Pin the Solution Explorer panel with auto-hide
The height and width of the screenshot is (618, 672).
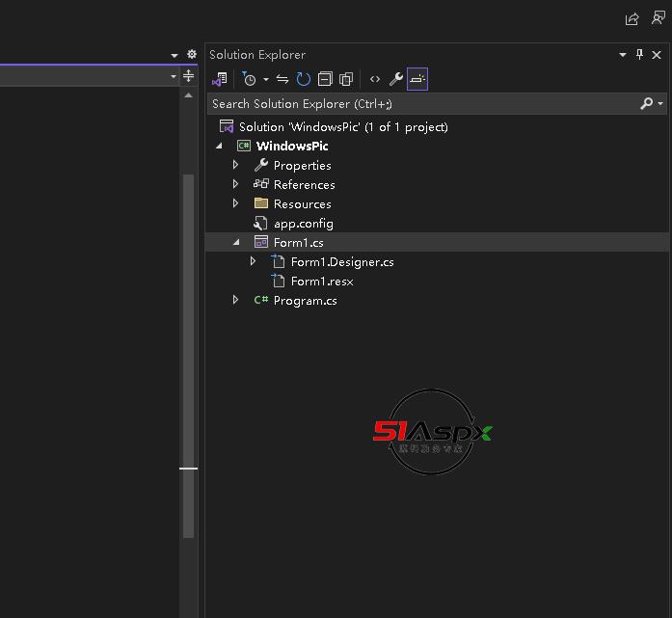[639, 55]
